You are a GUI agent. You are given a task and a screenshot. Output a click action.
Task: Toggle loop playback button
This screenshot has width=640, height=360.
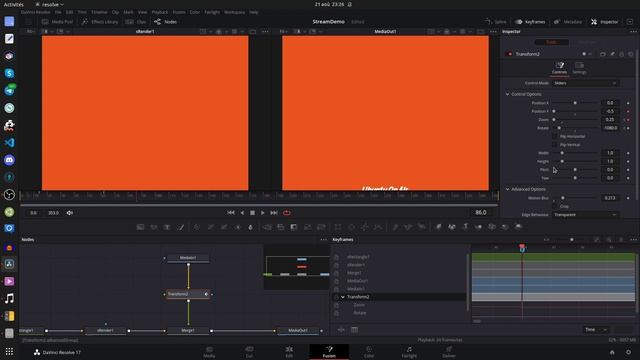pyautogui.click(x=287, y=213)
